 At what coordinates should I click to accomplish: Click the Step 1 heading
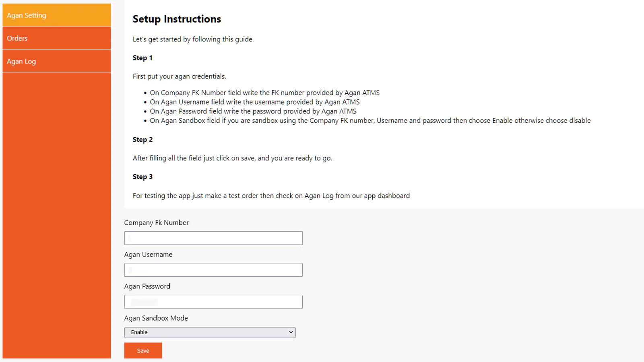click(x=142, y=58)
